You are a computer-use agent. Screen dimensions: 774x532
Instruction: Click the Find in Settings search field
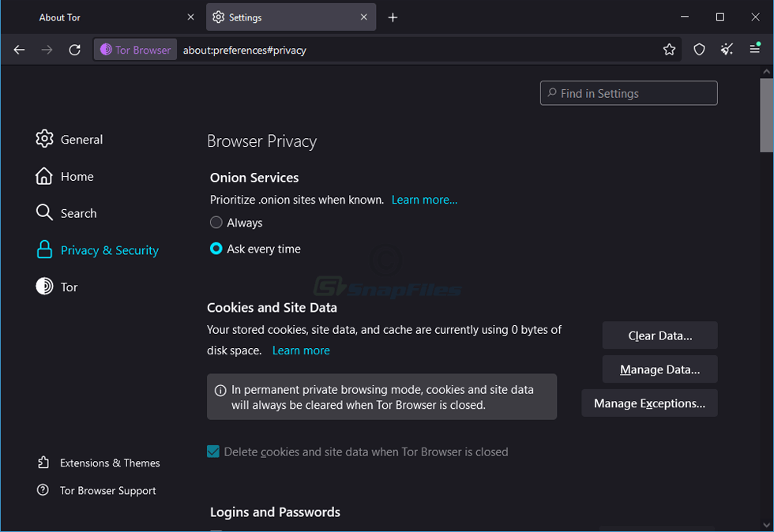tap(629, 92)
